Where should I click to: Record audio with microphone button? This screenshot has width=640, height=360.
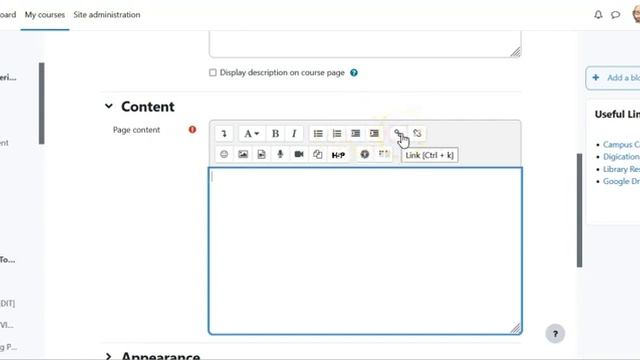280,154
